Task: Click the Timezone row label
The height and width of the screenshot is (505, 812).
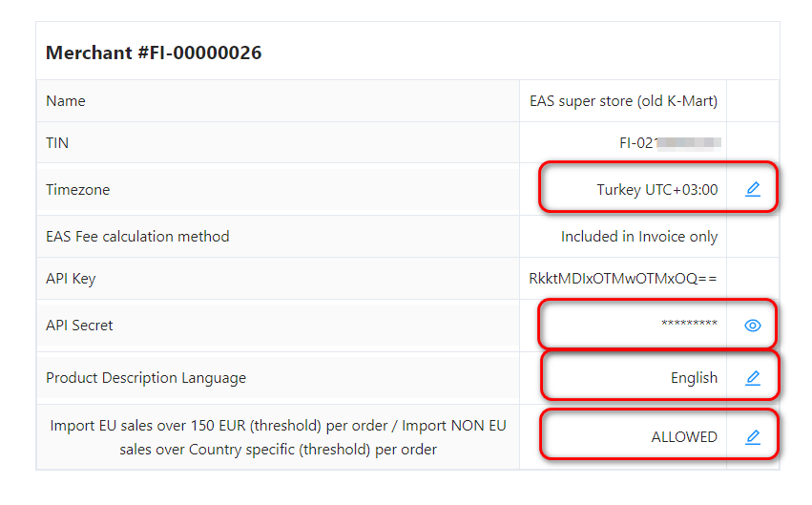Action: (78, 189)
